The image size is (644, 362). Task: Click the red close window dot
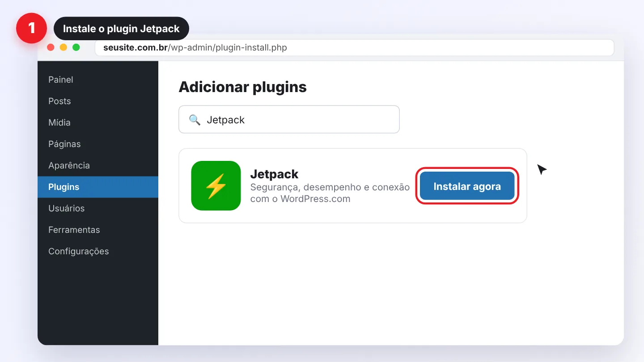tap(51, 47)
